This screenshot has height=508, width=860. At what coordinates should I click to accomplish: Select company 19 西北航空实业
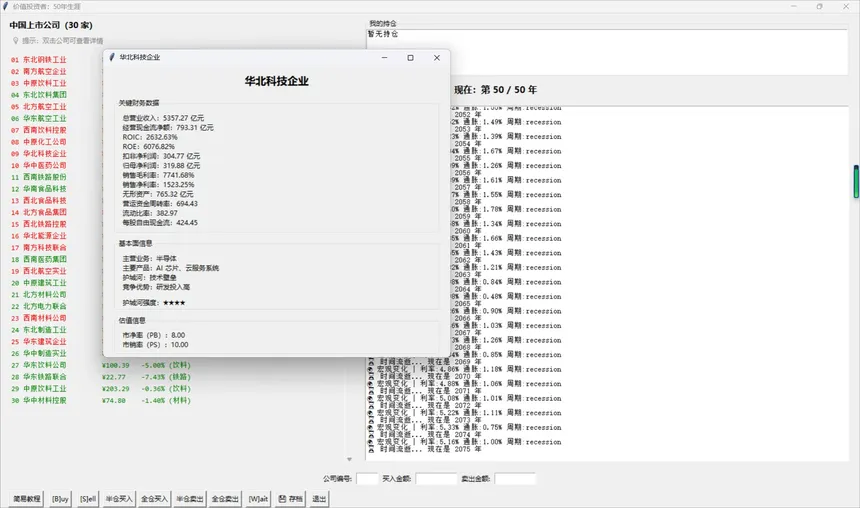pyautogui.click(x=39, y=271)
